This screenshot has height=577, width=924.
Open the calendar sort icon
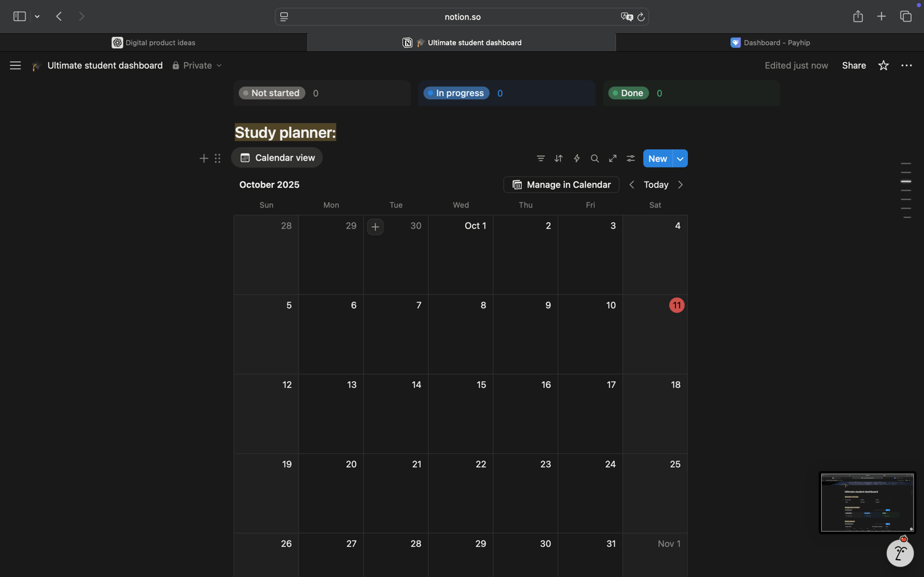point(559,158)
